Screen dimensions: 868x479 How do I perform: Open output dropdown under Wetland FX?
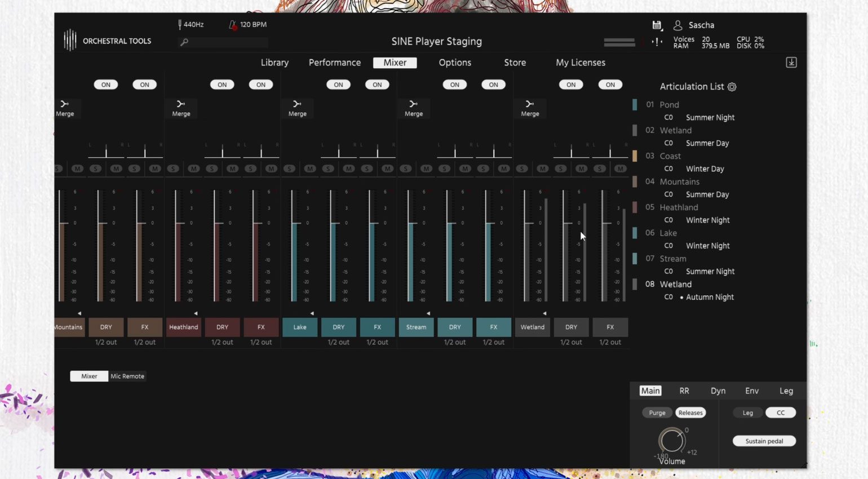tap(610, 342)
